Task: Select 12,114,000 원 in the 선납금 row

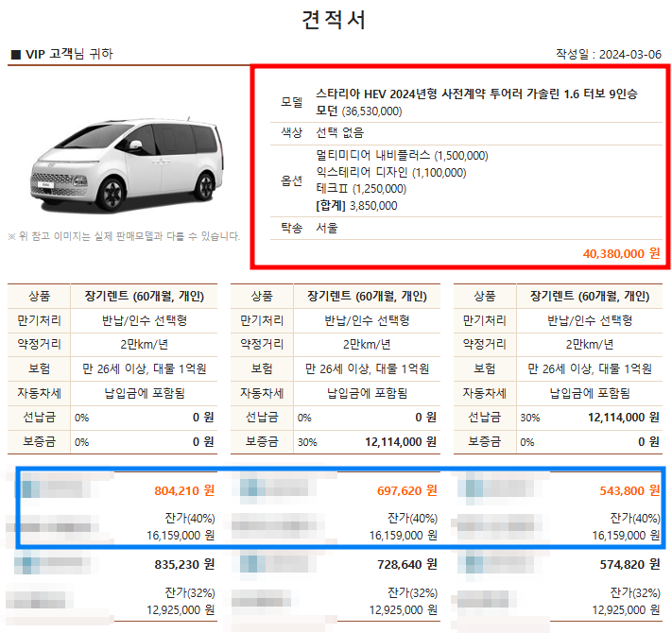Action: click(623, 418)
